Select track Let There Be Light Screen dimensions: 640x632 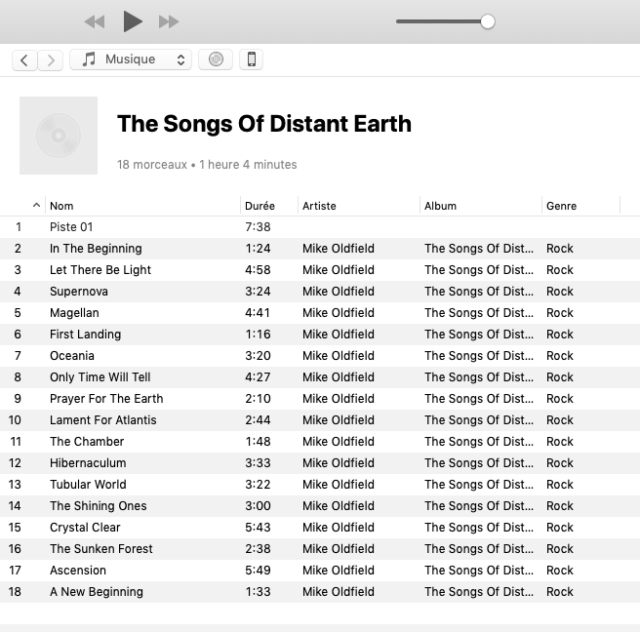pyautogui.click(x=320, y=270)
